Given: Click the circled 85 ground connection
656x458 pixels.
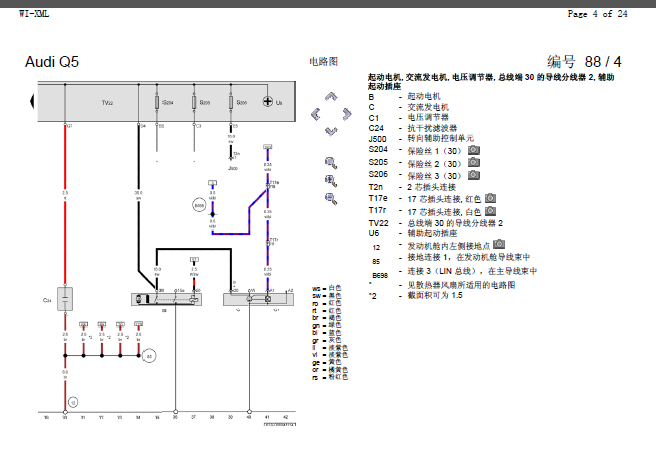Looking at the screenshot, I should pos(149,356).
